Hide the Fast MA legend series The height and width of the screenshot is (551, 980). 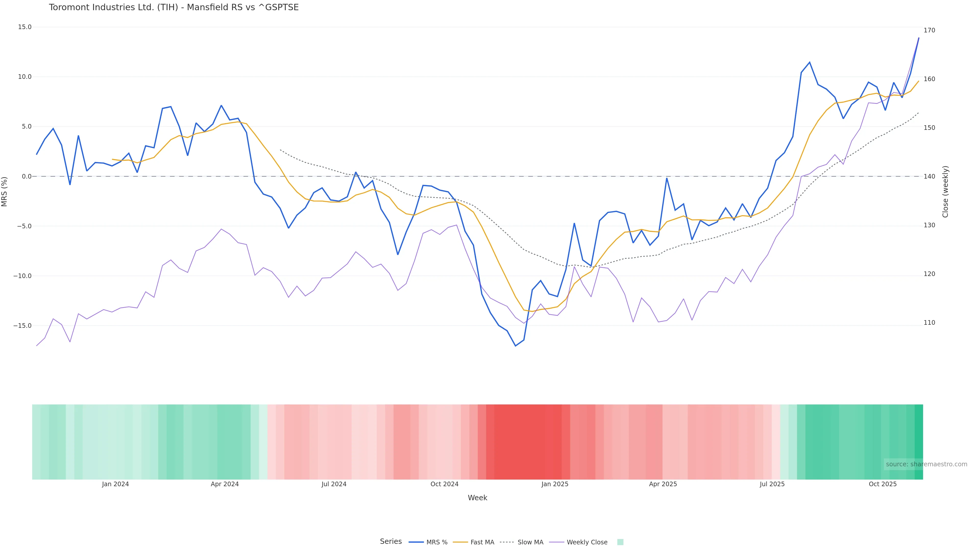tap(482, 542)
